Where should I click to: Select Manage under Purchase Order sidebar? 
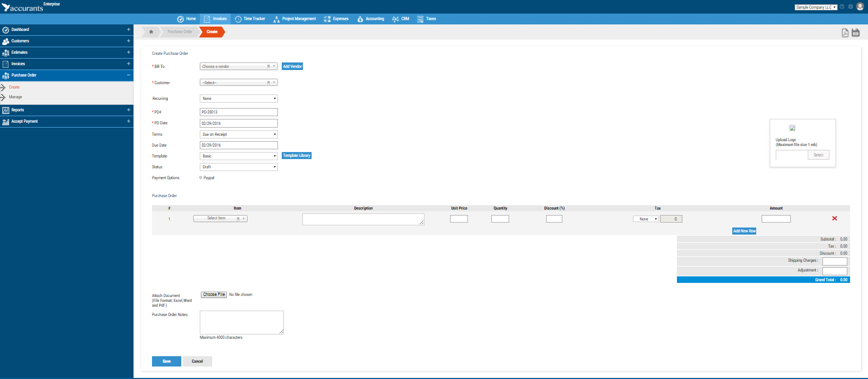tap(15, 97)
